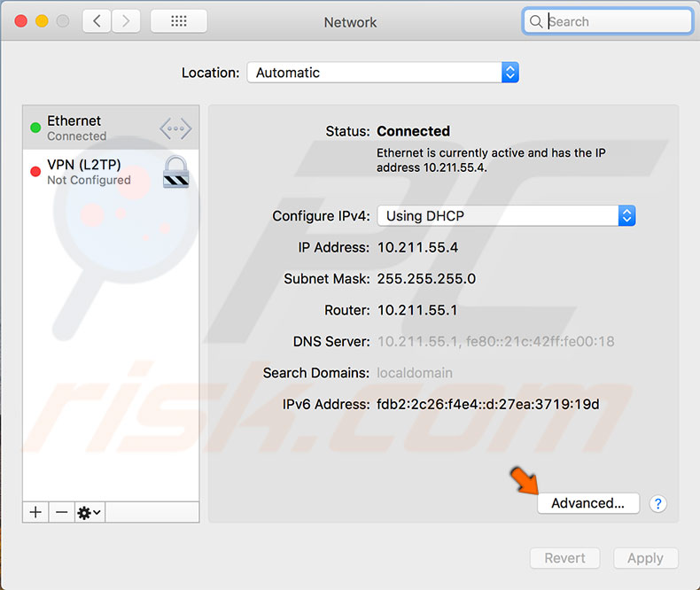Click the Apply button
The height and width of the screenshot is (590, 700).
[x=646, y=558]
